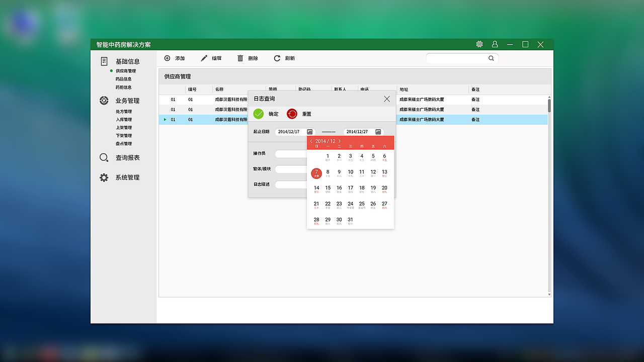The image size is (644, 362).
Task: Click the 备注 column header
Action: tap(475, 89)
